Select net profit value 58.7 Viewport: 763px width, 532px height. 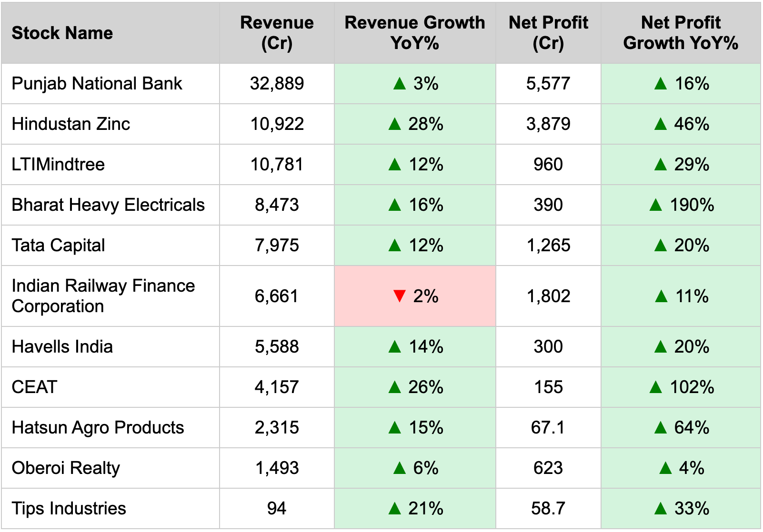tap(548, 509)
